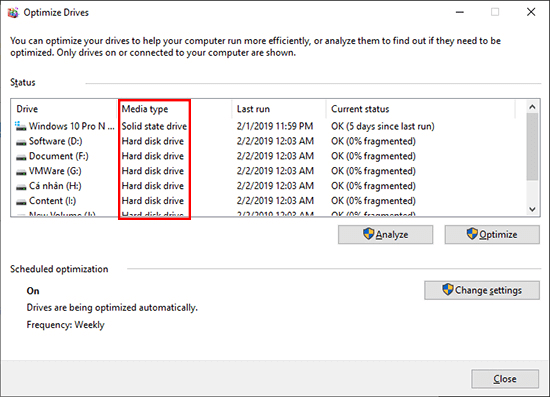
Task: Select the 'VMWare (G:)' drive name
Action: pyautogui.click(x=55, y=171)
